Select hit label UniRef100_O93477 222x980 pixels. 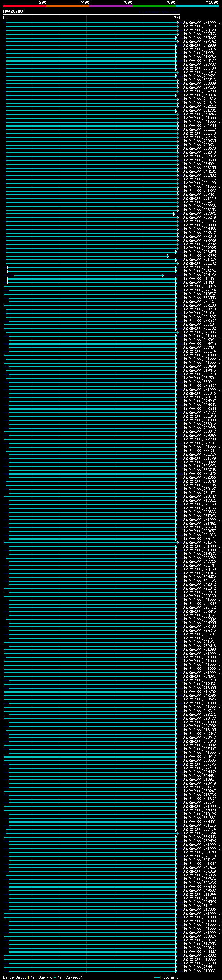click(199, 719)
